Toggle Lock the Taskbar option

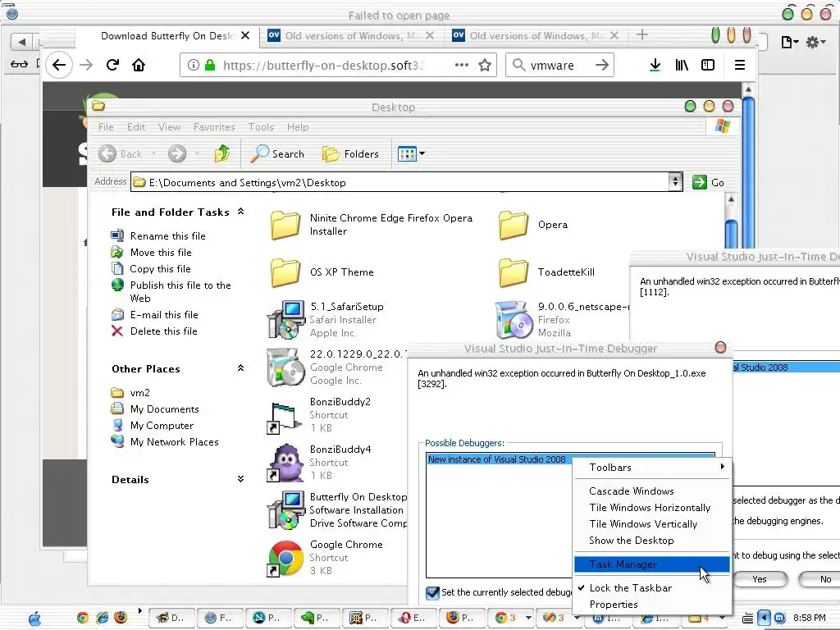(x=651, y=587)
